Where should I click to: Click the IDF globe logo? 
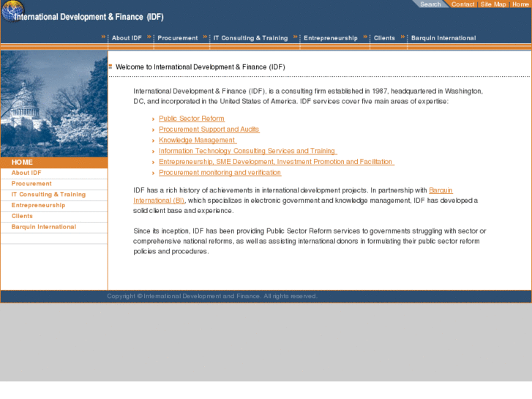point(13,11)
